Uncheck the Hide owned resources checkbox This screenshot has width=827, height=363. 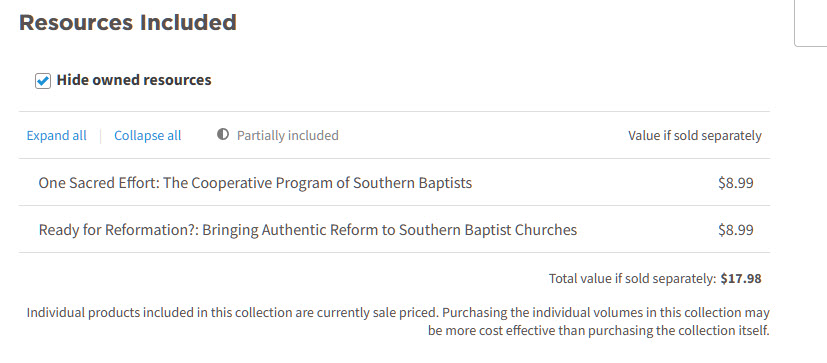coord(43,81)
